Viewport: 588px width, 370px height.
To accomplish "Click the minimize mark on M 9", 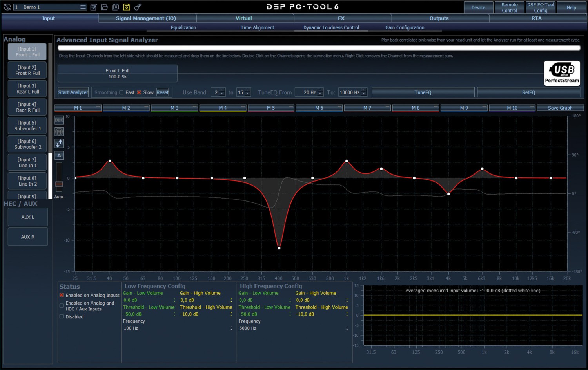I will tap(484, 106).
